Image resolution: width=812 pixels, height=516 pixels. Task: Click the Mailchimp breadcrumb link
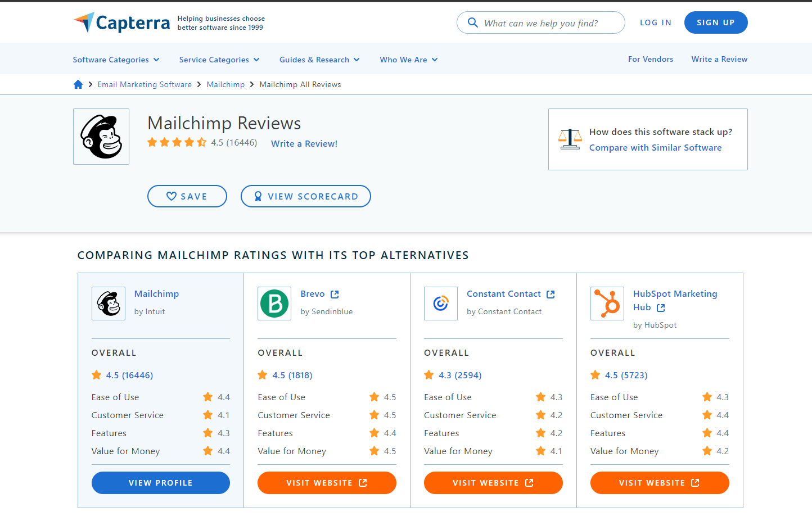pos(225,84)
